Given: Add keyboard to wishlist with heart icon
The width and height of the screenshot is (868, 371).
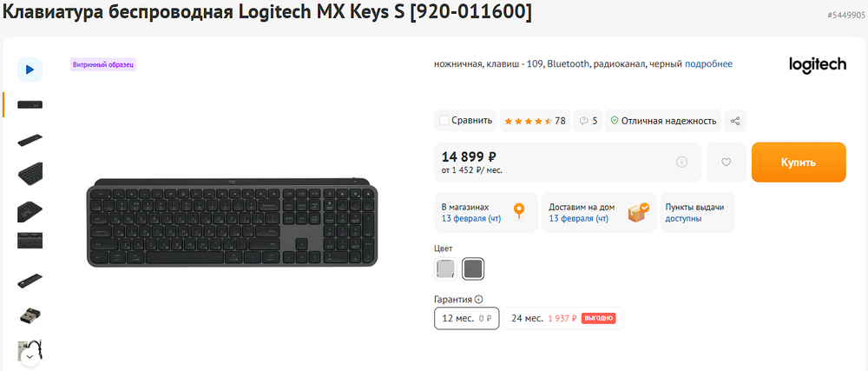Looking at the screenshot, I should (x=727, y=162).
